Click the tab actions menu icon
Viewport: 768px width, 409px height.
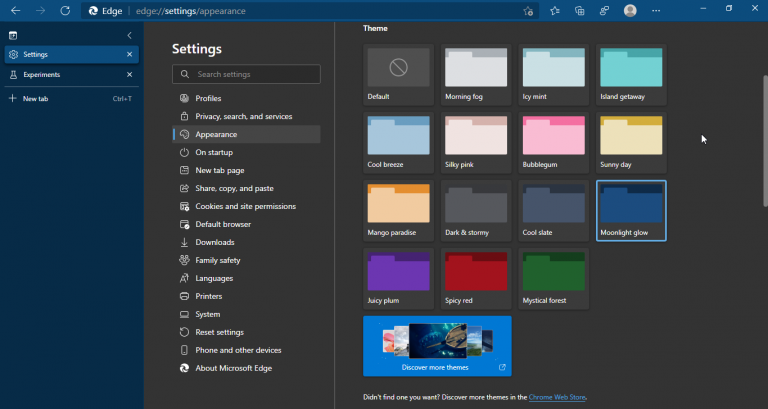[13, 35]
